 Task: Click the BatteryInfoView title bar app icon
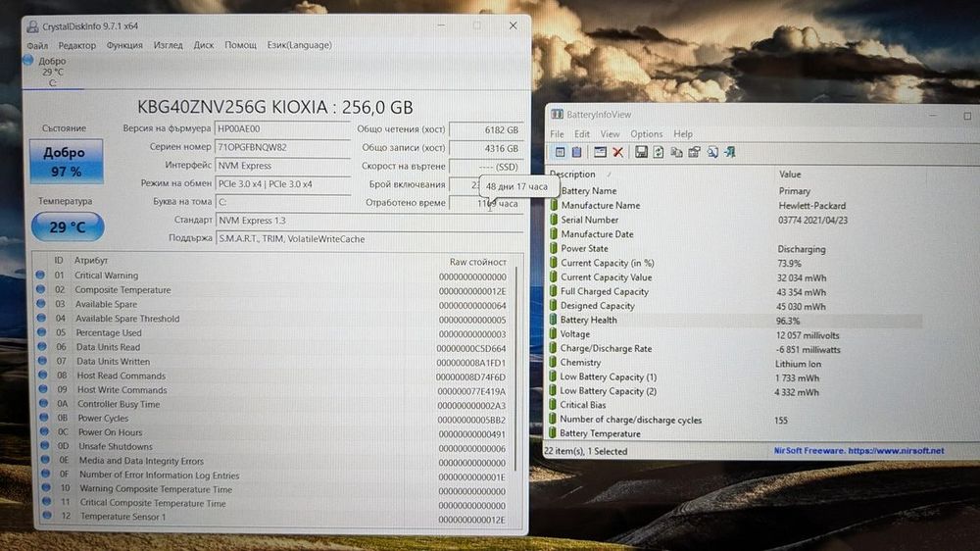point(557,115)
